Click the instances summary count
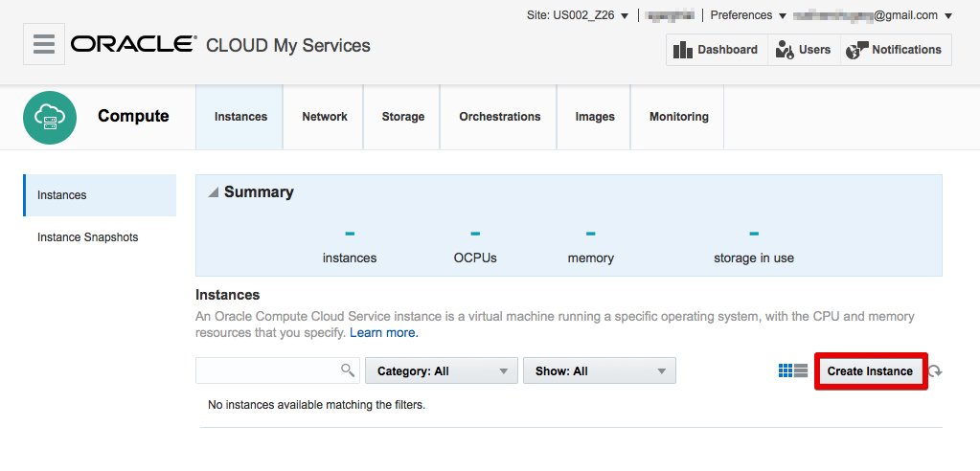The image size is (980, 471). point(350,234)
